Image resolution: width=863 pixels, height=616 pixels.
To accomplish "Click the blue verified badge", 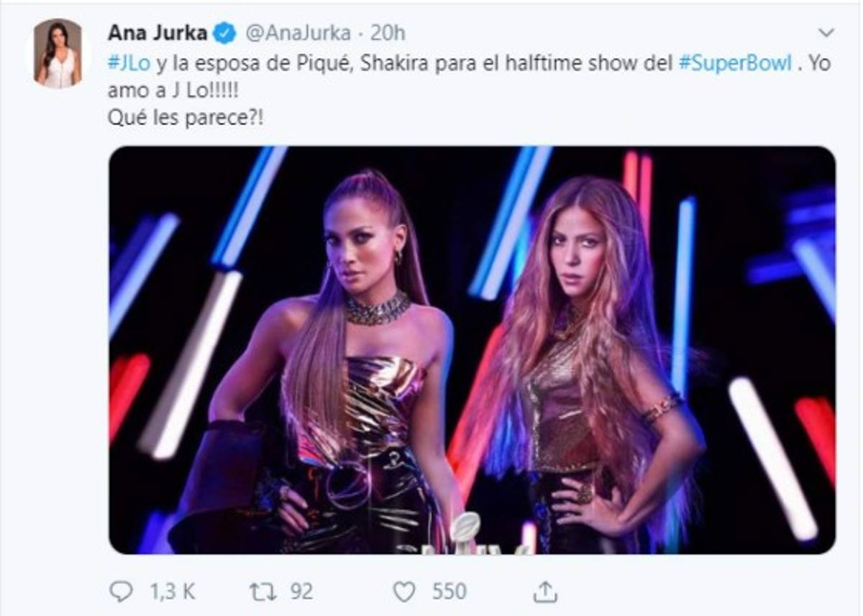I will (226, 32).
